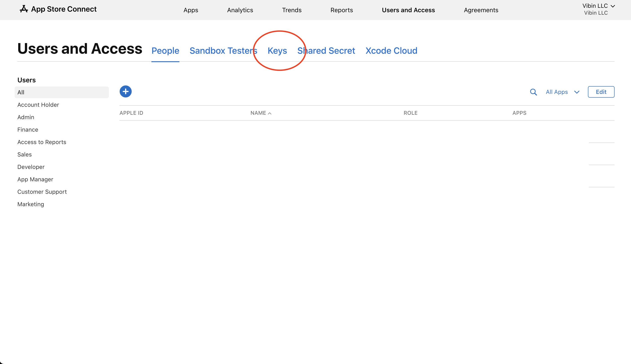Click the Edit button

coord(601,92)
